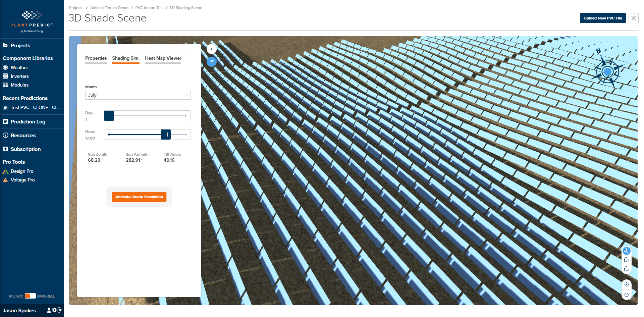Viewport: 644px width, 317px height.
Task: Close the 3D Shade Scene view
Action: click(x=633, y=18)
